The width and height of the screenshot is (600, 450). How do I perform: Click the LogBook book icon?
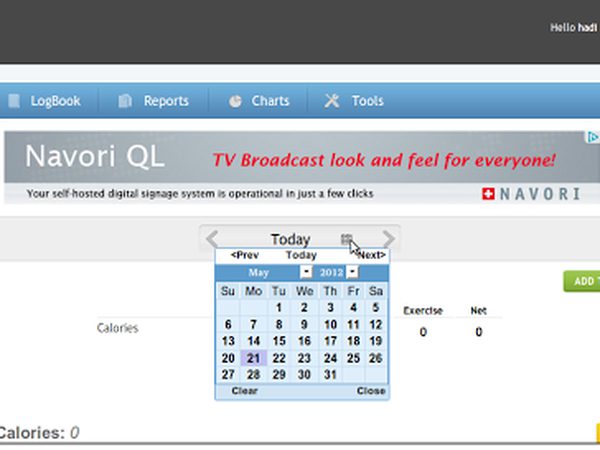[14, 101]
